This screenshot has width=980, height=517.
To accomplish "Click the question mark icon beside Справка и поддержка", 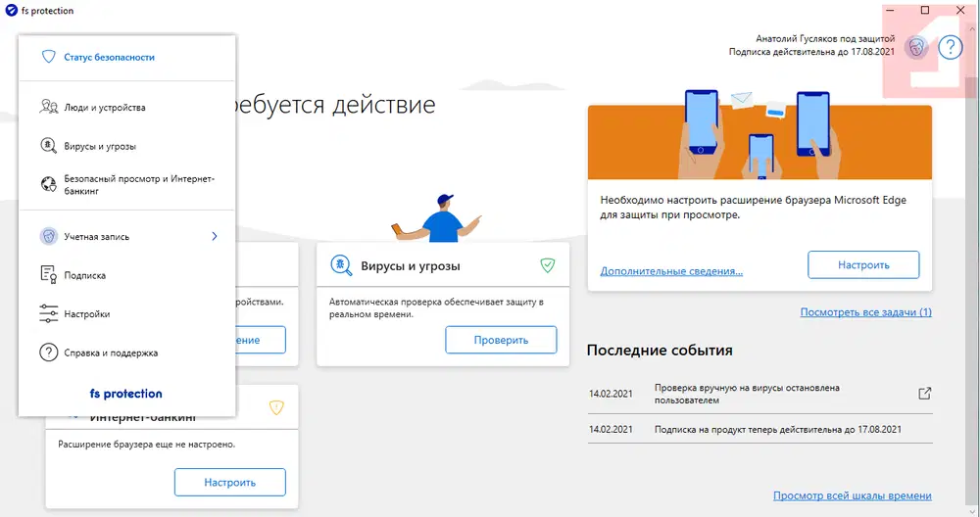I will [x=48, y=352].
